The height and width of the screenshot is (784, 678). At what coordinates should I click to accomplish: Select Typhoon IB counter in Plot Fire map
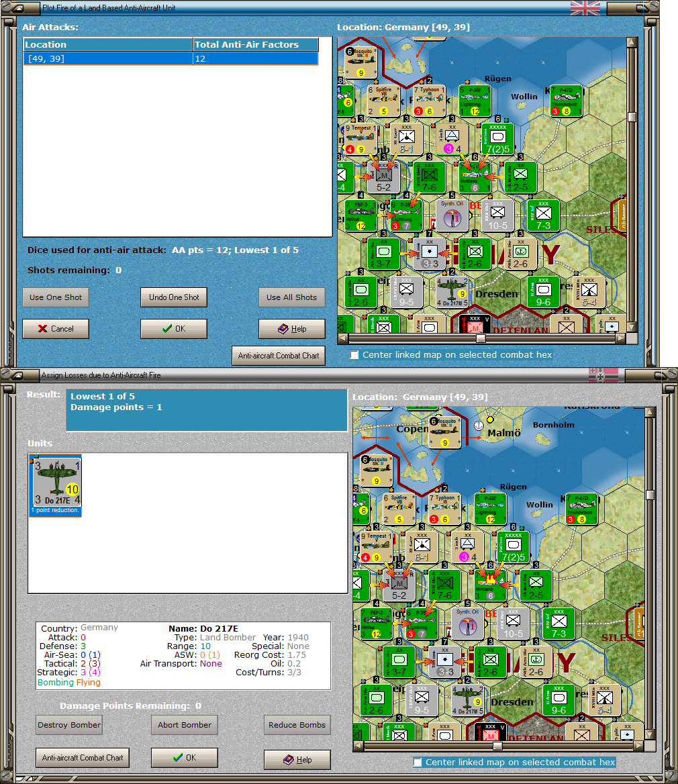coord(429,101)
